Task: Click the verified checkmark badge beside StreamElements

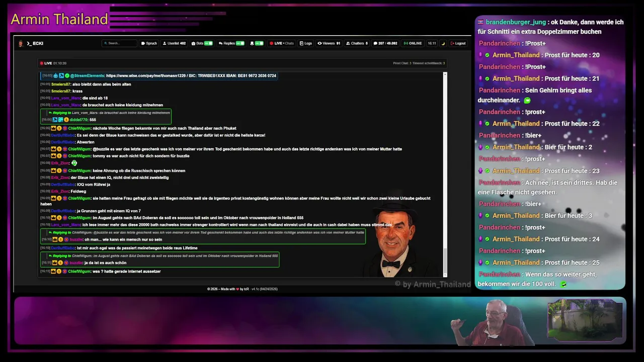Action: [67, 75]
